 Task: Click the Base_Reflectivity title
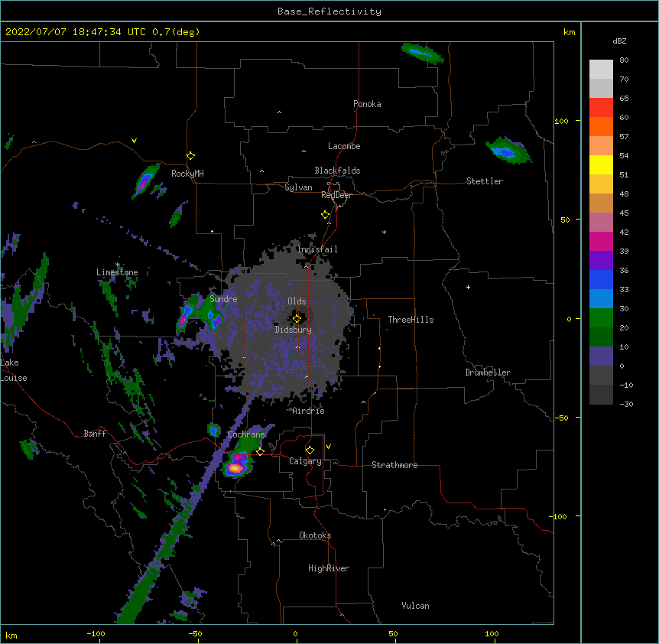[329, 11]
